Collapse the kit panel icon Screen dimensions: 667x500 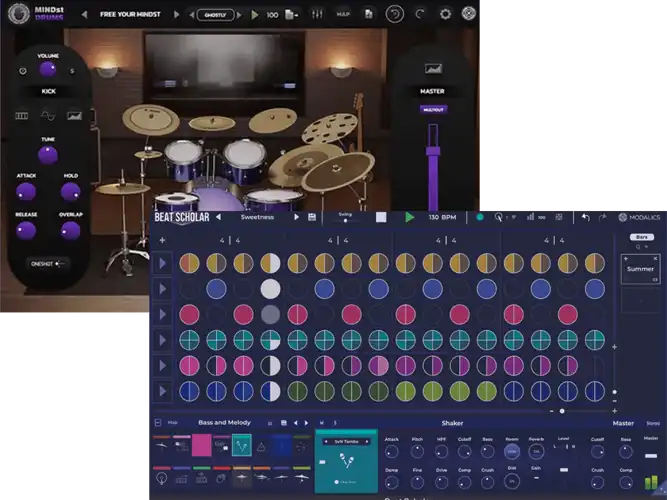pyautogui.click(x=158, y=423)
